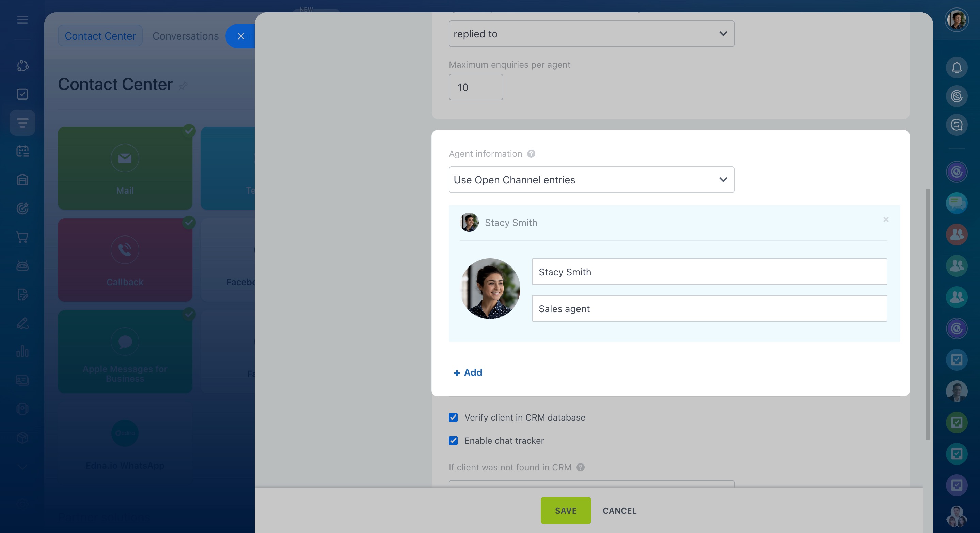Click help icon beside If client was not found in CRM
This screenshot has width=980, height=533.
(581, 467)
